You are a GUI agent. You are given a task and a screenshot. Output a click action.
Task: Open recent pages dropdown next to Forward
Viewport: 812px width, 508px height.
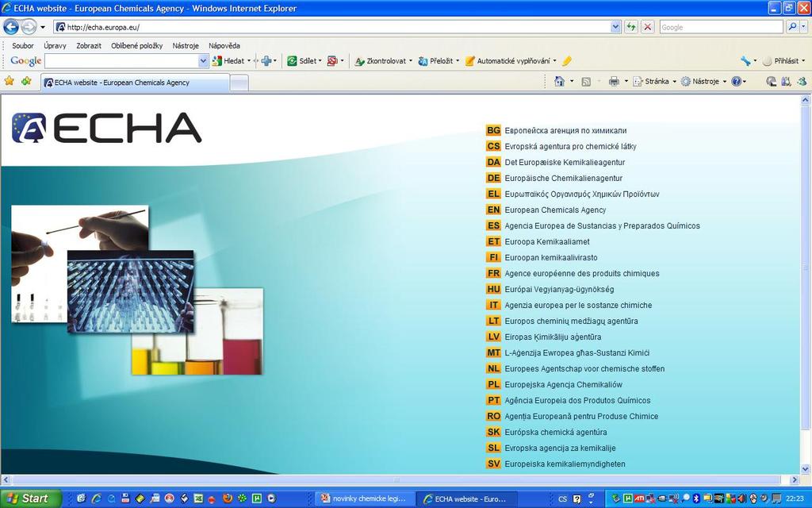point(43,27)
